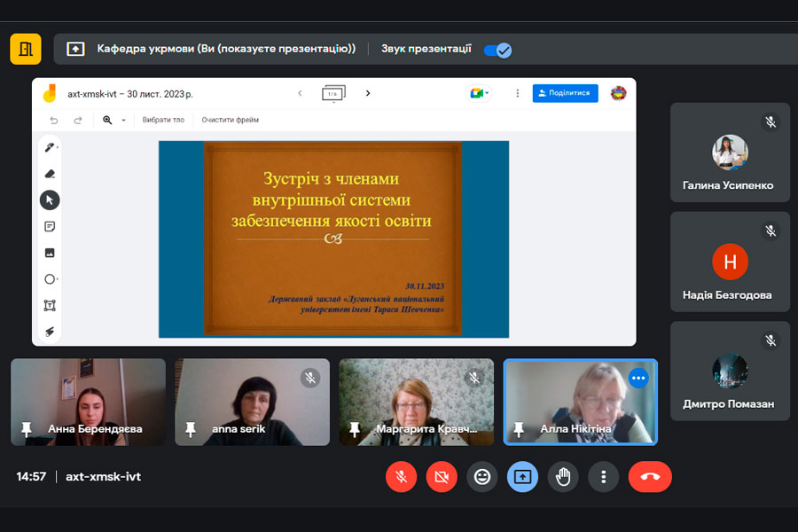
Task: Click muted mic icon on Дмитро Помазан tile
Action: click(771, 340)
